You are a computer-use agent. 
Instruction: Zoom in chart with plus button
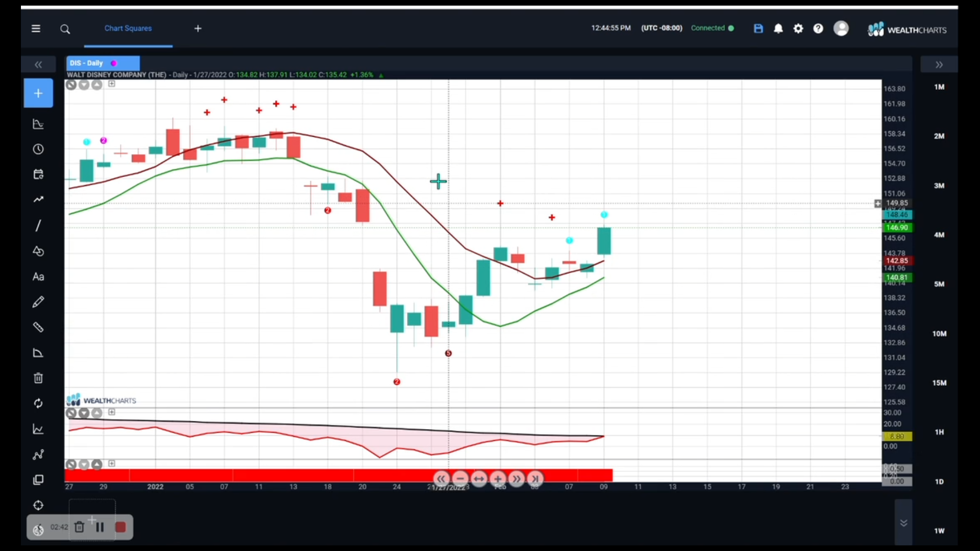498,479
